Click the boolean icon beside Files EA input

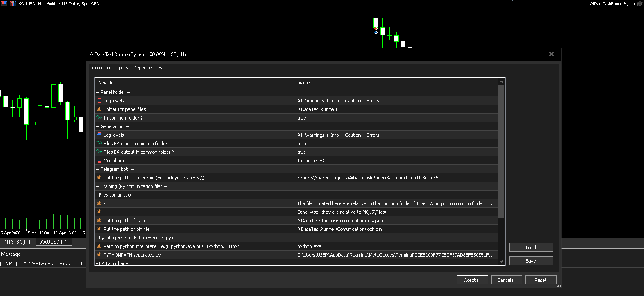[99, 144]
